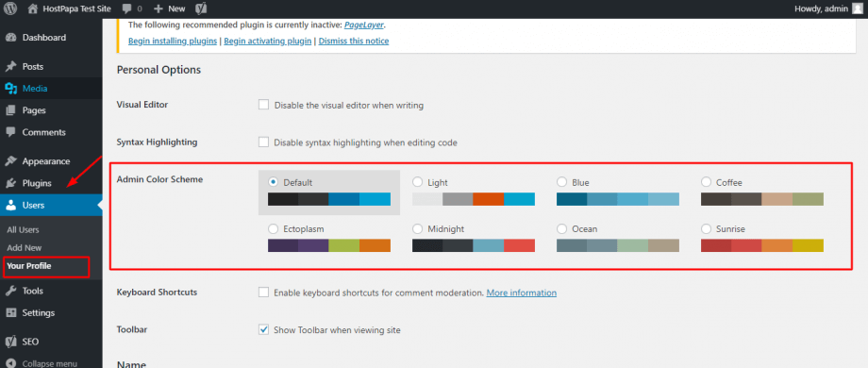This screenshot has height=368, width=868.
Task: Click the Sunrise scheme color swatch
Action: tap(761, 245)
